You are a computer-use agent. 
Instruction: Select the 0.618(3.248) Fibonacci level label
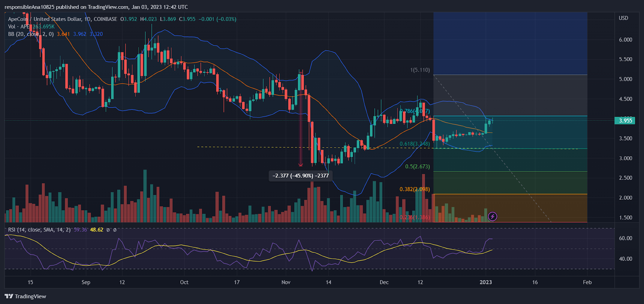click(x=415, y=144)
